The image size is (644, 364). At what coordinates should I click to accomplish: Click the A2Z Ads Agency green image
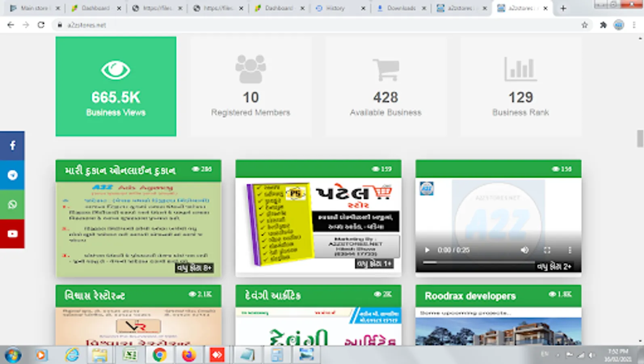click(139, 229)
